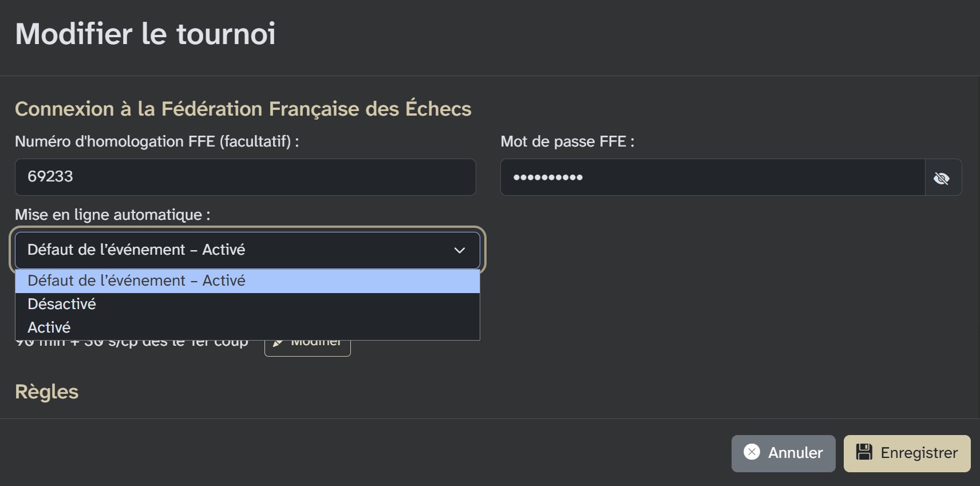Choose the Défaut de l'événement – Activé option
Screen dimensions: 980x486
[x=136, y=280]
